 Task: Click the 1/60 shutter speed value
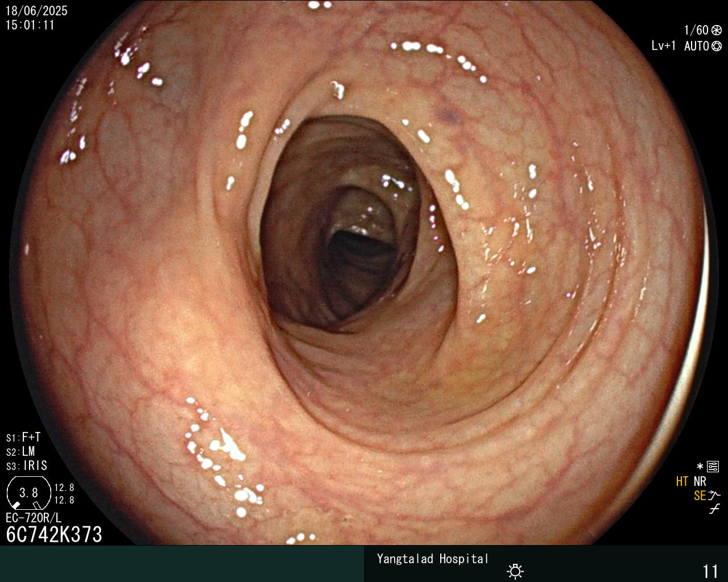pos(696,30)
